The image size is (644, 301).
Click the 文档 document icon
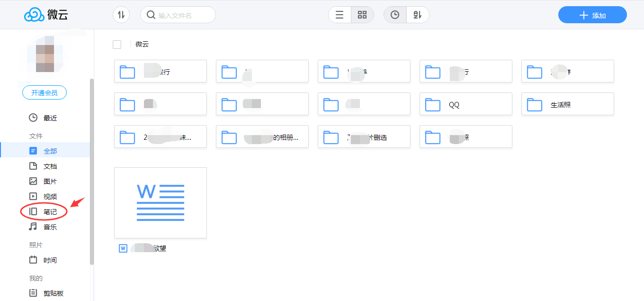tap(33, 166)
